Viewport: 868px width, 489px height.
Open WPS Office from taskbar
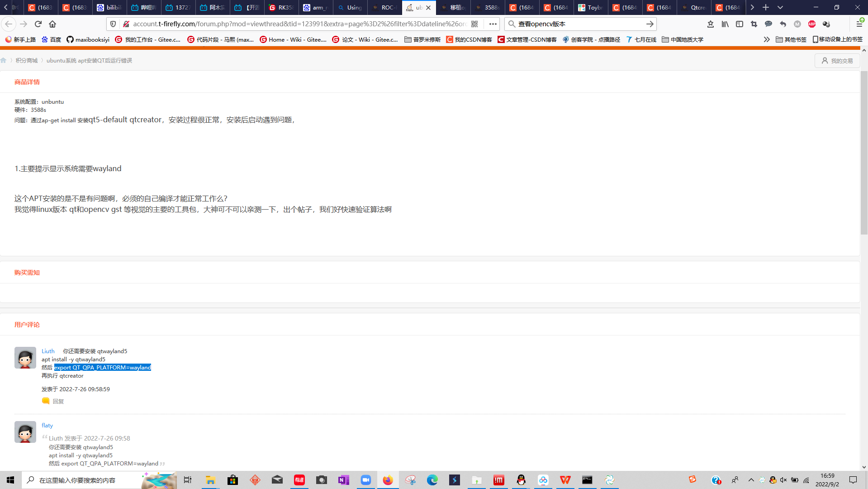[565, 480]
